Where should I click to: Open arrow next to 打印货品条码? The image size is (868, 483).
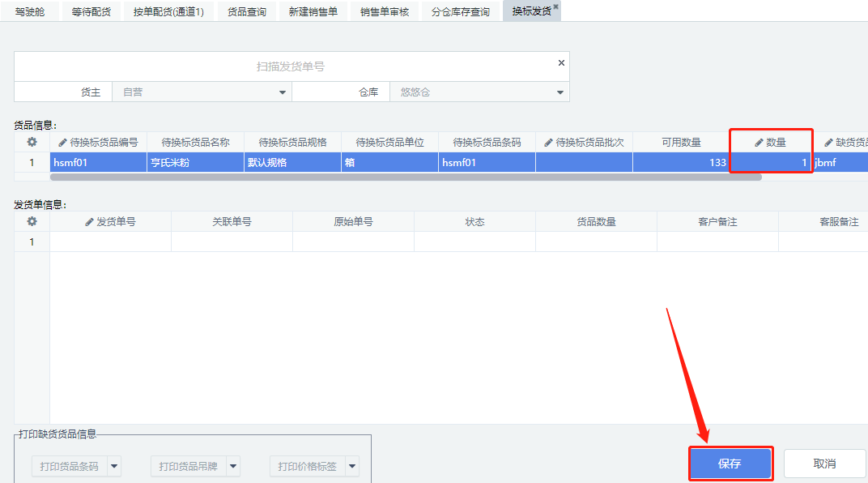[x=114, y=466]
